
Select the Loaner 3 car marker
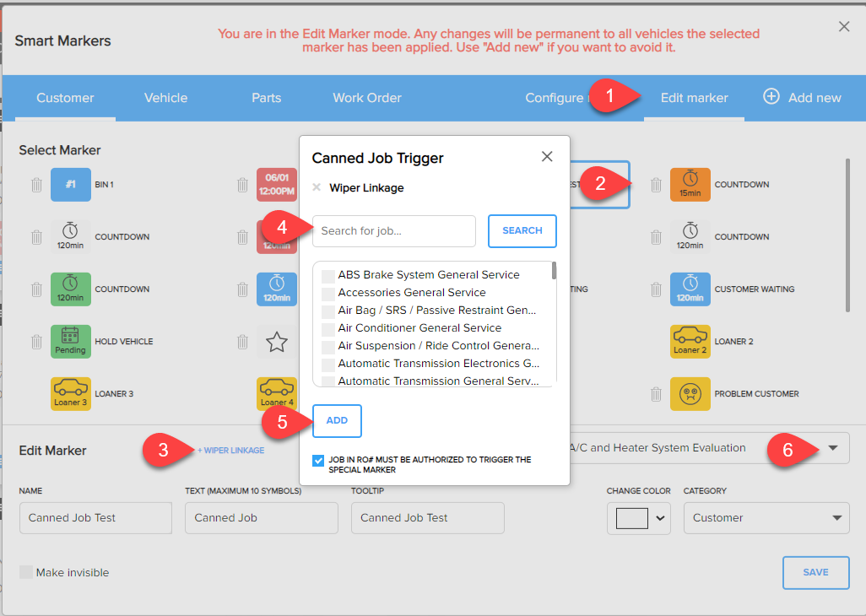(x=70, y=393)
